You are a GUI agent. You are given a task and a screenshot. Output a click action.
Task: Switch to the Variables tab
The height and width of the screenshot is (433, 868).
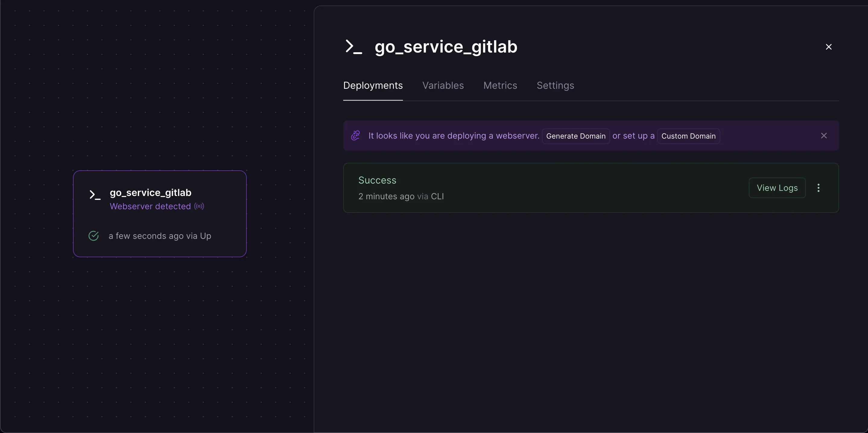tap(443, 86)
